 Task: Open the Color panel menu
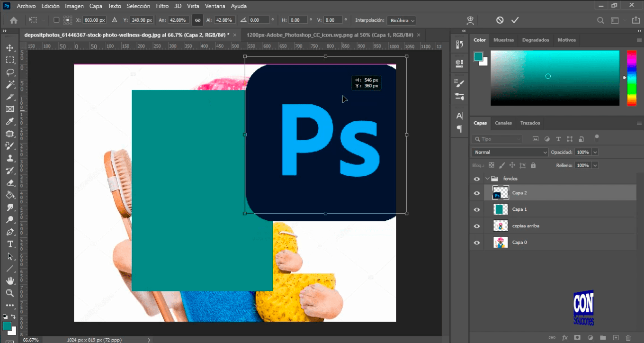tap(639, 40)
